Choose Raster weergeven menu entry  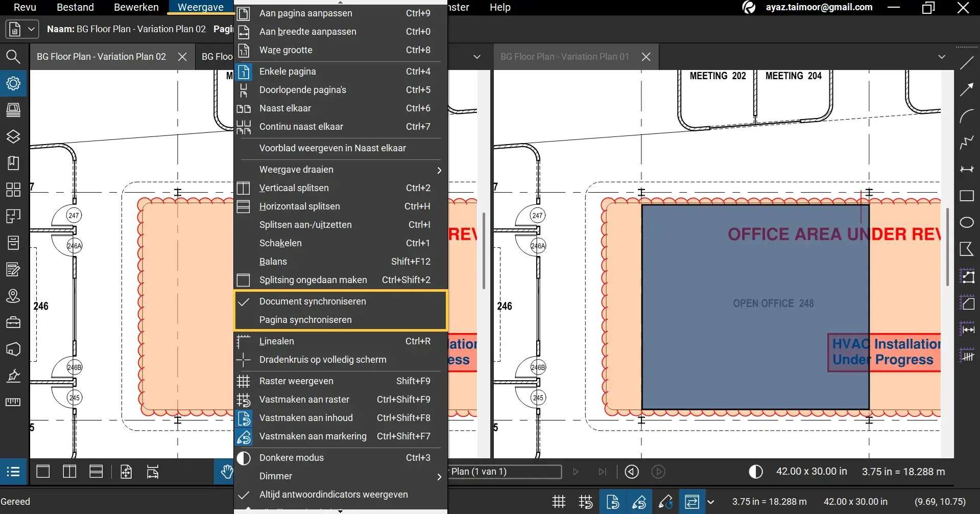point(341,381)
